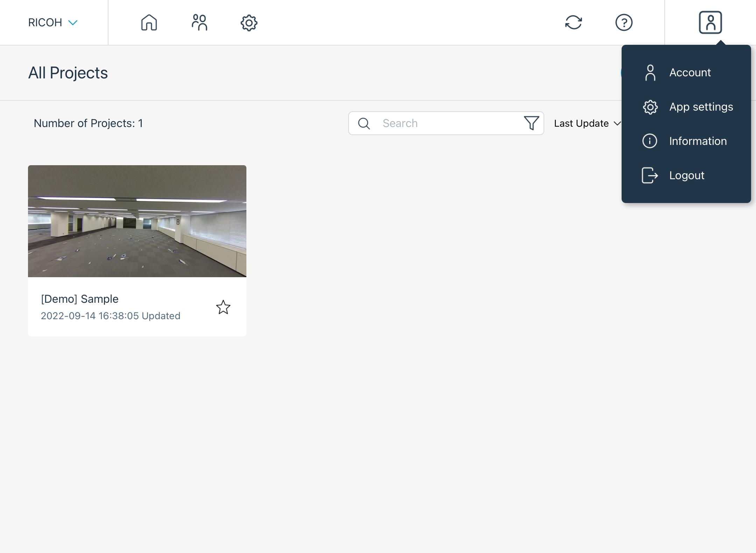Click the magnifier search icon
This screenshot has height=553, width=756.
coord(364,124)
